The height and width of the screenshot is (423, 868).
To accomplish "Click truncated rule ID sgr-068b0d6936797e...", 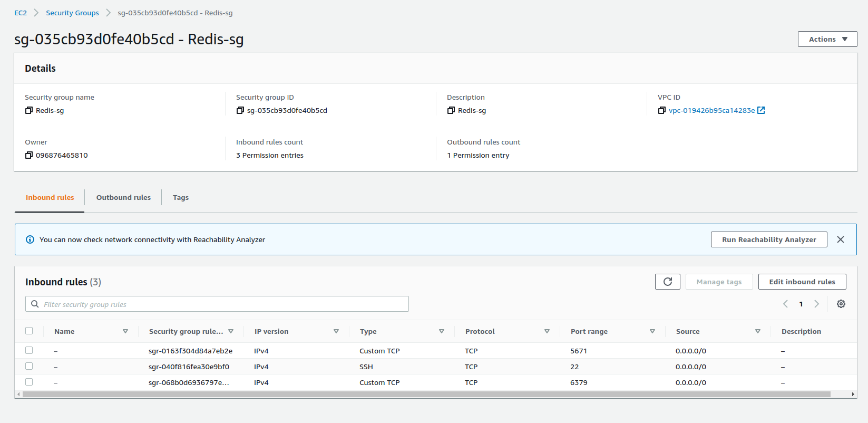I will tap(189, 382).
